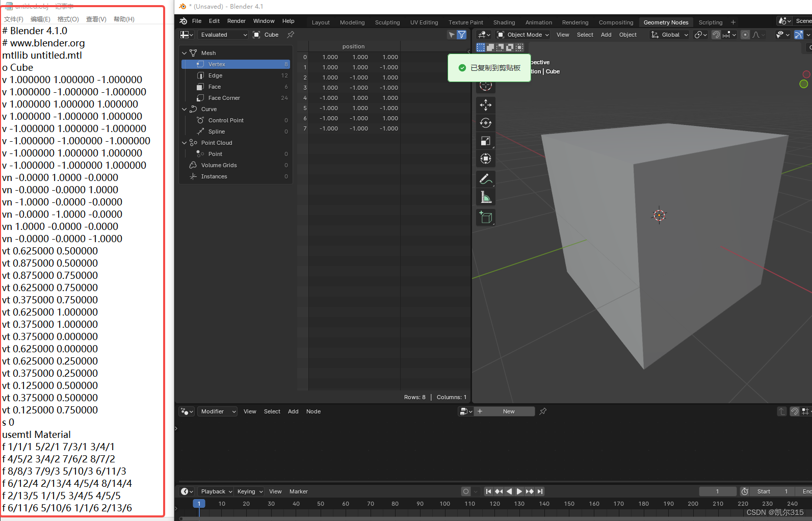Open the Object Mode dropdown
812x521 pixels.
point(523,35)
